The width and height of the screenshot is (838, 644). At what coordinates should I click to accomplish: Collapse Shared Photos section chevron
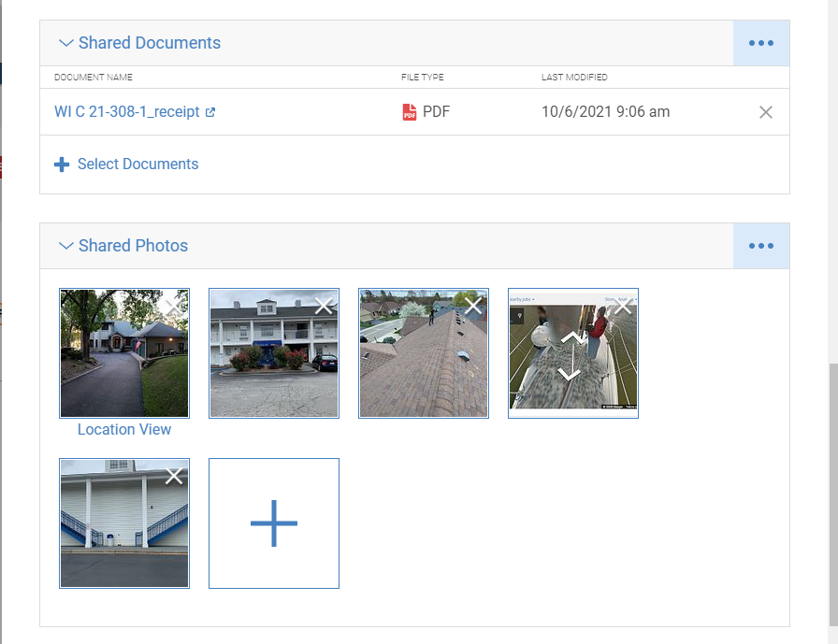tap(65, 246)
